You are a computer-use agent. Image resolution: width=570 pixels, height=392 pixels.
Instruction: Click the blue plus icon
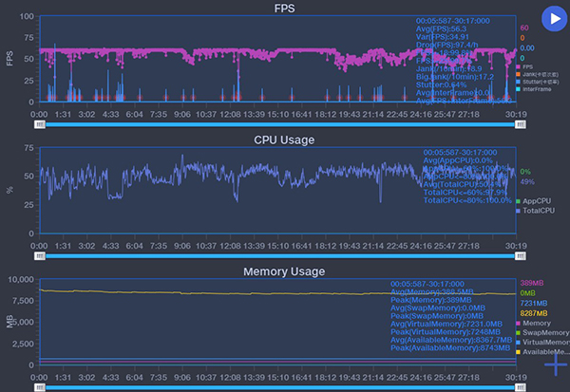(557, 364)
